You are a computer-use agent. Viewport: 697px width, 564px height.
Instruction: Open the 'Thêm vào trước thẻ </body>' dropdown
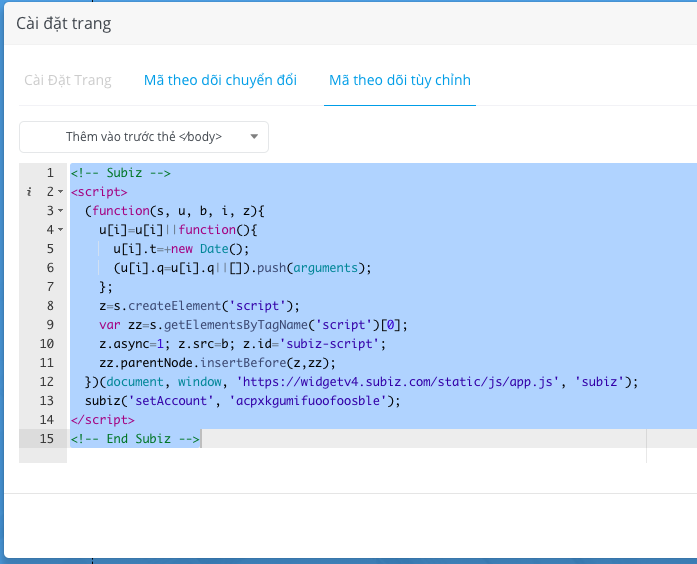(x=144, y=137)
